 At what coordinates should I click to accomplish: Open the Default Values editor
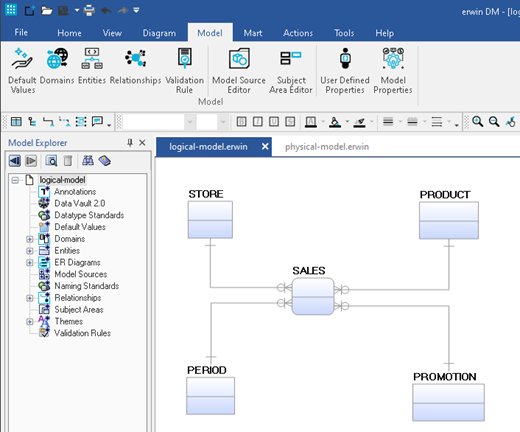[x=22, y=71]
